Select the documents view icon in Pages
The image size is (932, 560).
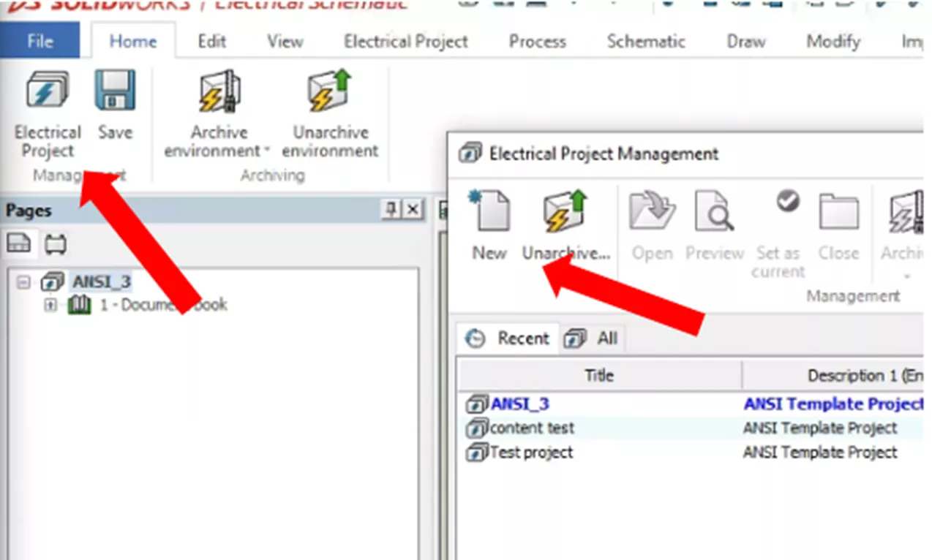coord(19,244)
